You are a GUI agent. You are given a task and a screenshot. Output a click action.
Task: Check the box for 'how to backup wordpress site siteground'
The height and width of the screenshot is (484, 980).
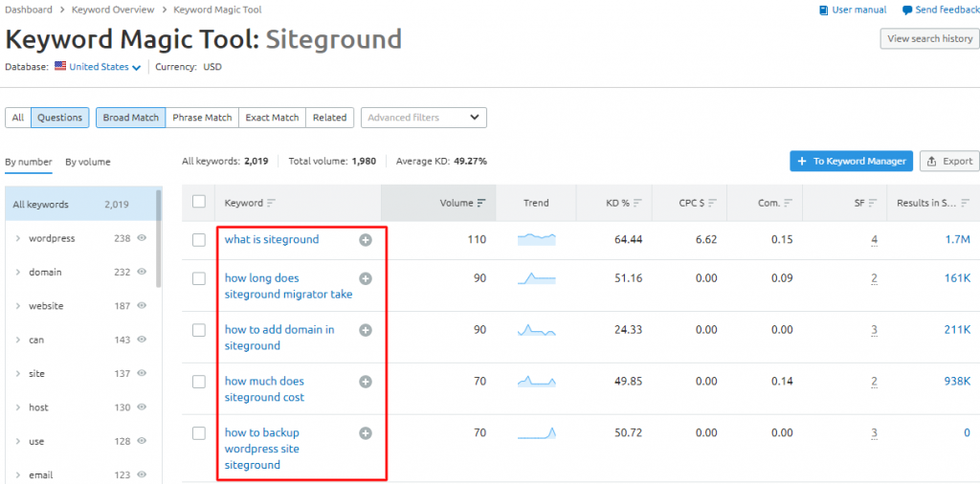pos(199,432)
